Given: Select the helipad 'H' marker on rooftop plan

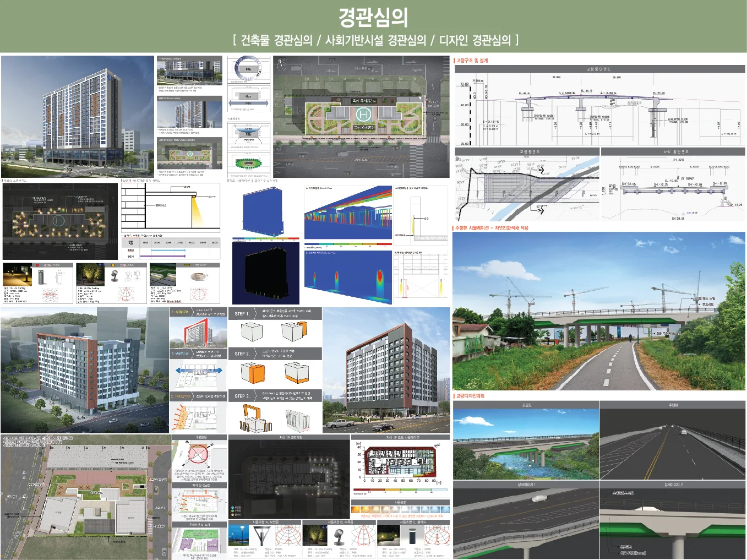Looking at the screenshot, I should 363,116.
